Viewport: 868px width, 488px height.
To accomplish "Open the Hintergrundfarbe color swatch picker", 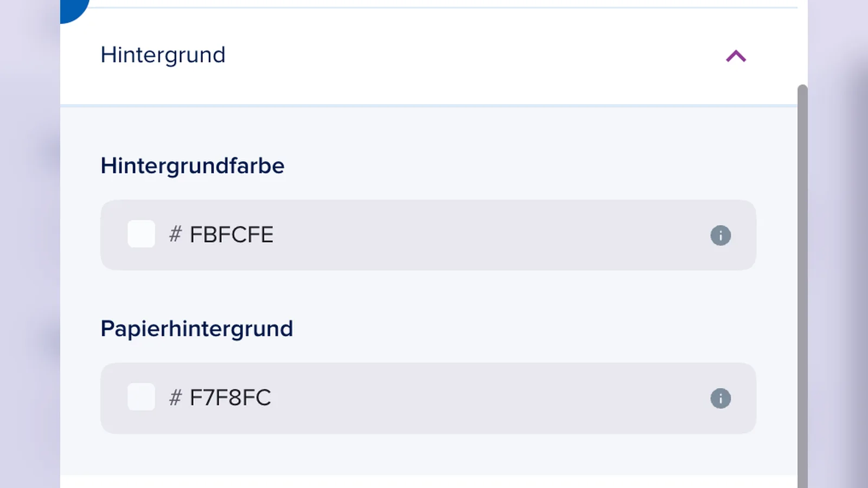I will (141, 234).
